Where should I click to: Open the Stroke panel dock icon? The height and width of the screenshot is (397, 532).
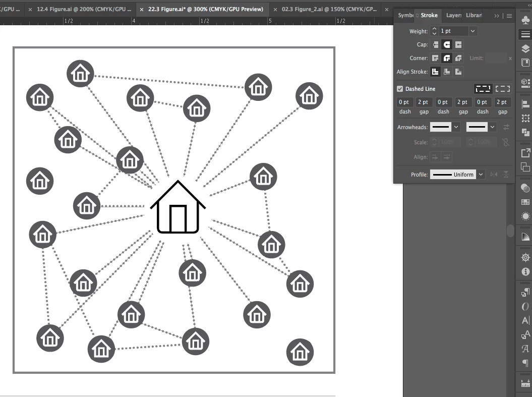[525, 34]
